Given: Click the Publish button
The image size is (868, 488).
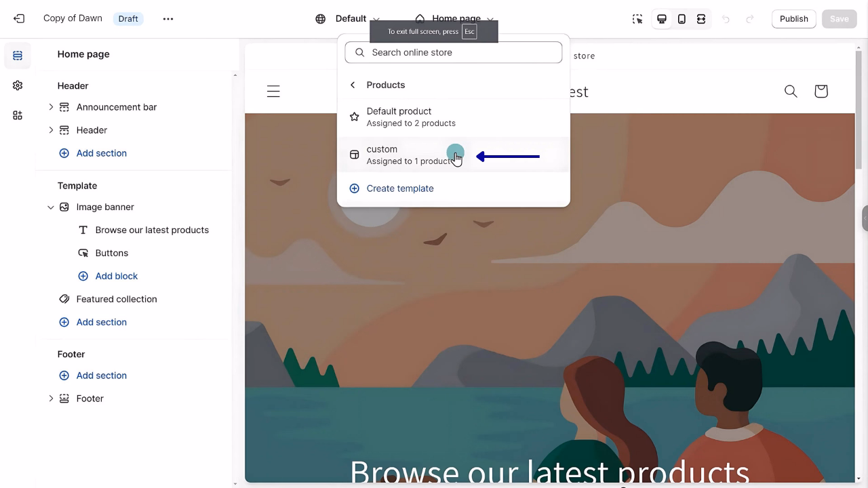Looking at the screenshot, I should [794, 19].
